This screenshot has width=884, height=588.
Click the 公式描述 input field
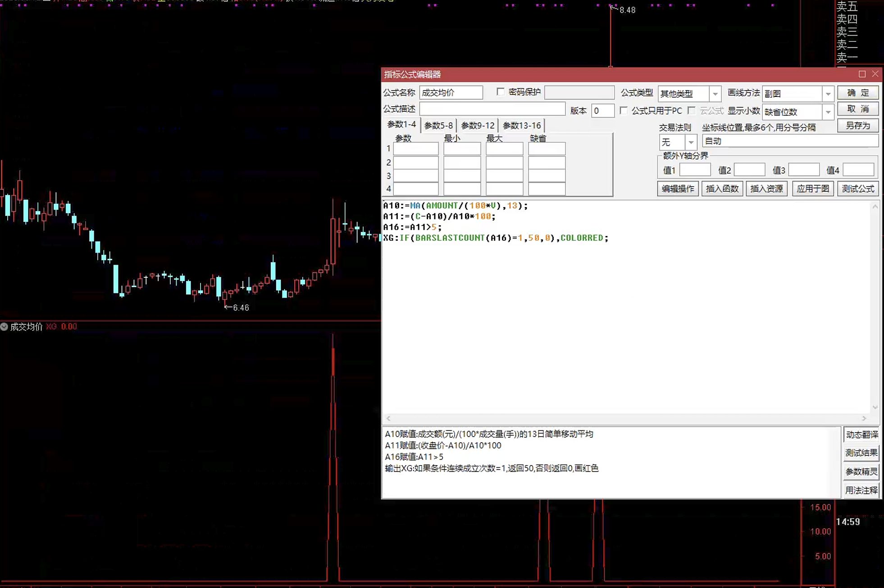(492, 109)
